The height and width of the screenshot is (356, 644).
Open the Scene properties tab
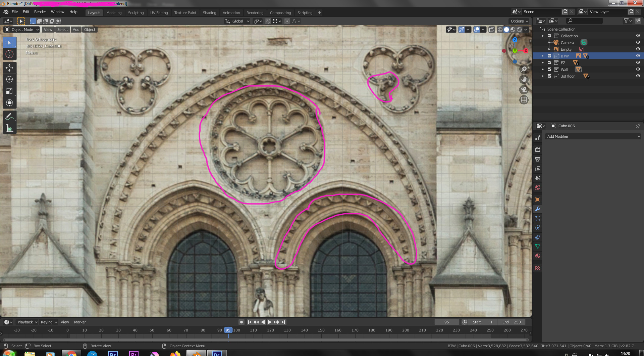[x=538, y=178]
